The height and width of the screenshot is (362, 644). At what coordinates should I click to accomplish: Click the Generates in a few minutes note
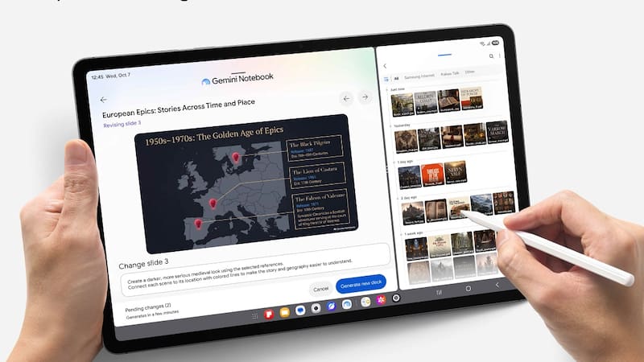click(152, 315)
